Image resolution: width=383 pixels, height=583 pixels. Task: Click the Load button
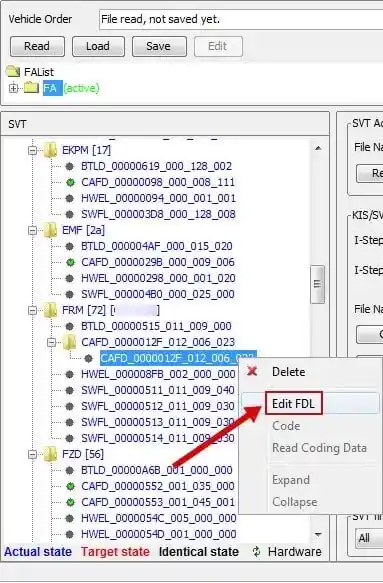[x=98, y=46]
